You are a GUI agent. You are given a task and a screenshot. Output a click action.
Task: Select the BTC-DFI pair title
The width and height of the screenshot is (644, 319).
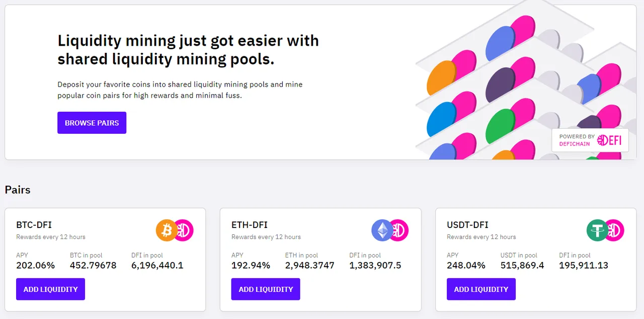pyautogui.click(x=34, y=225)
